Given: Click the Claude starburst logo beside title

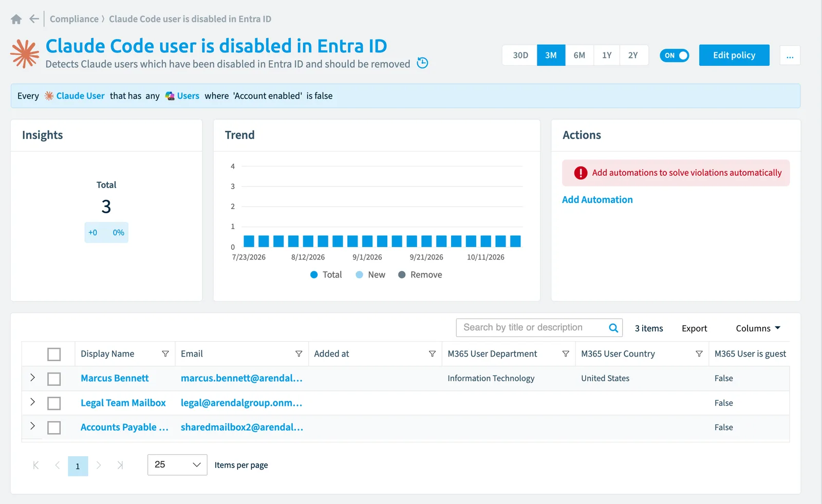Looking at the screenshot, I should click(25, 53).
